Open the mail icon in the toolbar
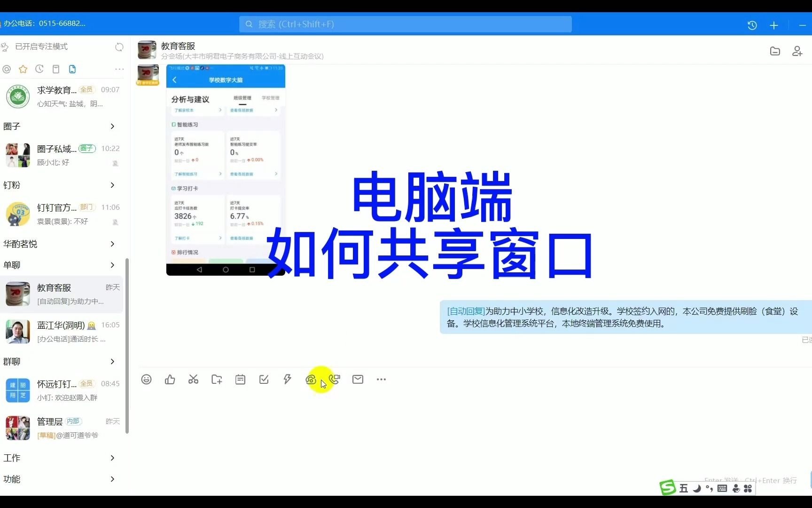This screenshot has width=812, height=508. (358, 379)
